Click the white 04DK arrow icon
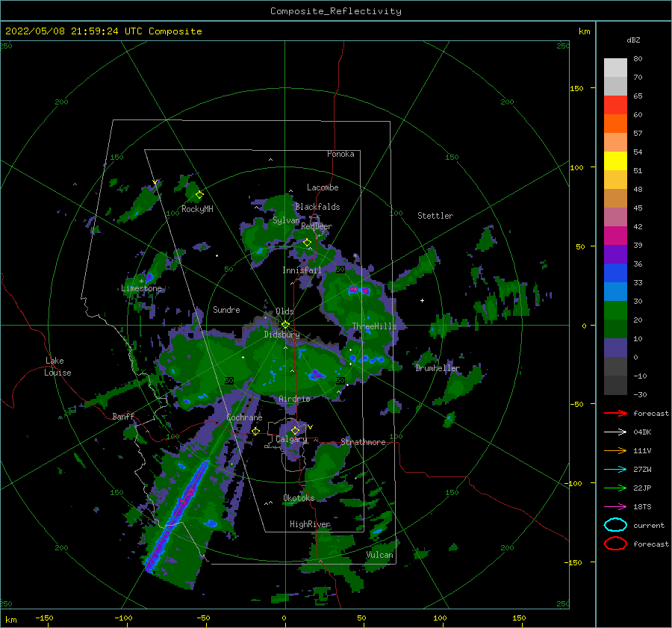 click(x=615, y=432)
